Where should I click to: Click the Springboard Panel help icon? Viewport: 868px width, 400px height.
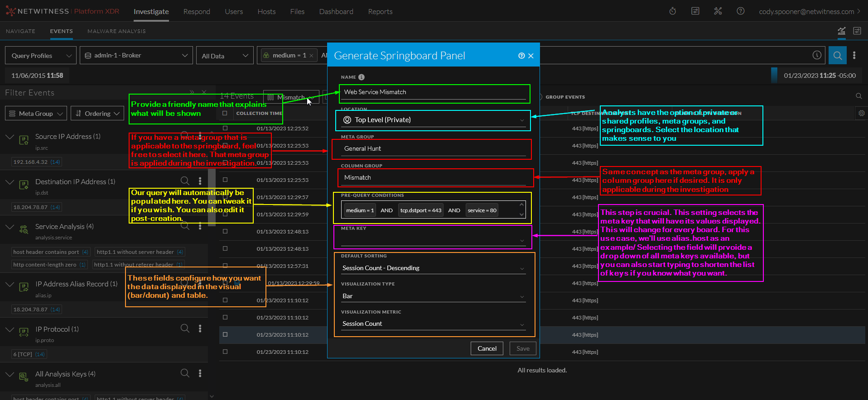click(521, 56)
